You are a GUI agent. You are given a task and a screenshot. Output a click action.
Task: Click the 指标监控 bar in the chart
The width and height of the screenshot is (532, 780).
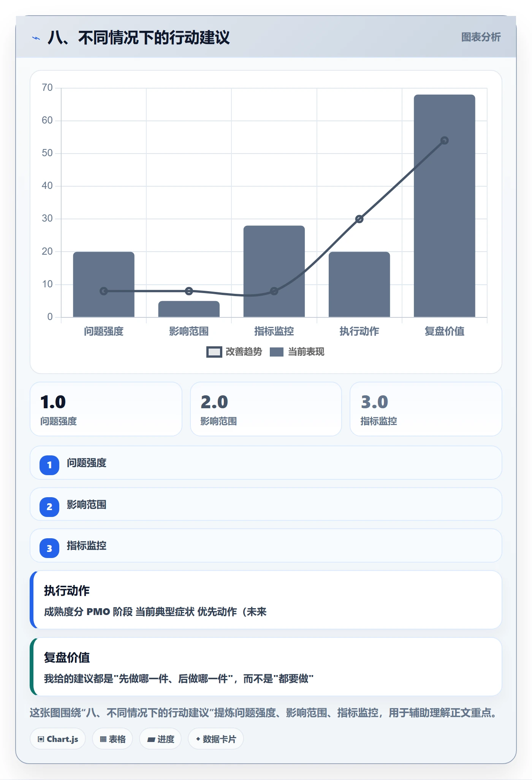click(274, 271)
